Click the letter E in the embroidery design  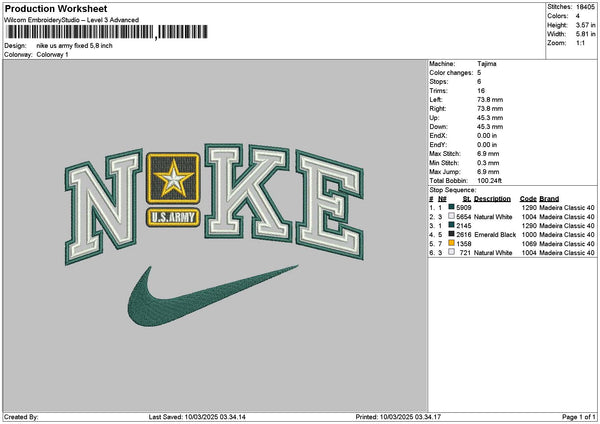pyautogui.click(x=330, y=205)
